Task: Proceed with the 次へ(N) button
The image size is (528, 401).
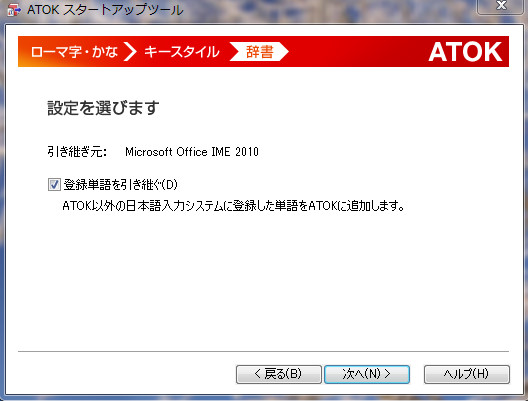Action: pyautogui.click(x=367, y=374)
